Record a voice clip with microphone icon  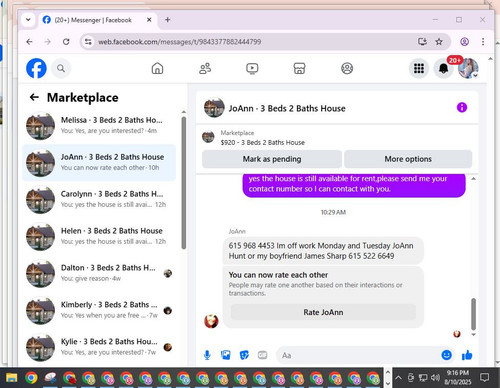coord(207,355)
